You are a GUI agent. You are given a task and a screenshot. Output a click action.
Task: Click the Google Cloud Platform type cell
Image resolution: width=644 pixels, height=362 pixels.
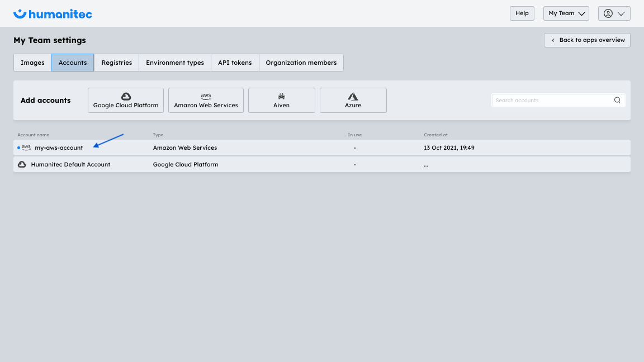[186, 164]
